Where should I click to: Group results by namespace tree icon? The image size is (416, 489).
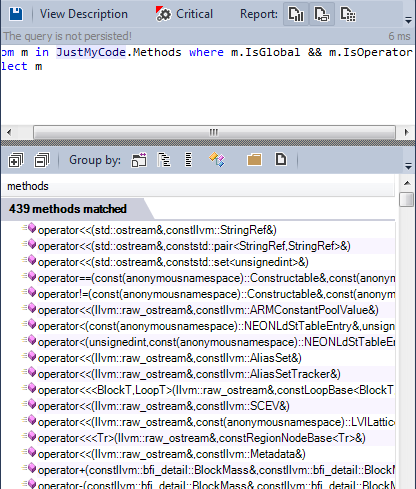pos(164,160)
